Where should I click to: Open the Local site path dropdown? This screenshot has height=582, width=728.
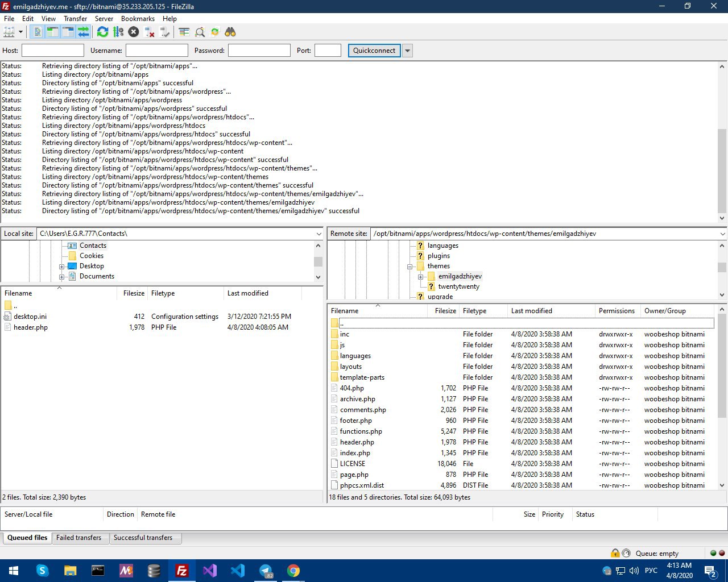point(318,234)
